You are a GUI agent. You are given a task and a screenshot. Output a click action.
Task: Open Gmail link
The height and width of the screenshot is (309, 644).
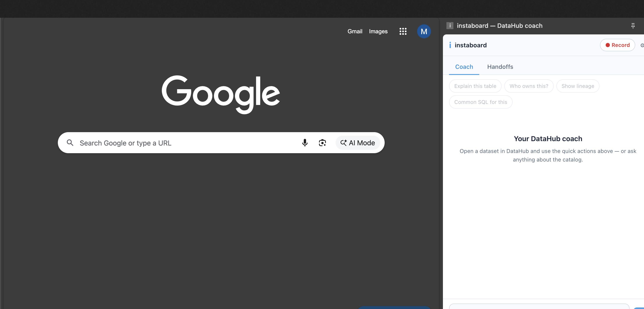click(355, 31)
